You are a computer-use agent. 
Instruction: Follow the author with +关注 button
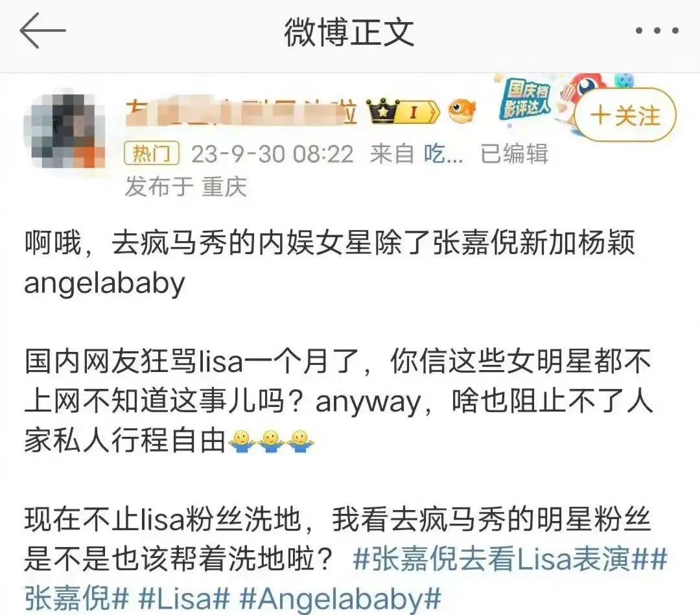pos(625,115)
